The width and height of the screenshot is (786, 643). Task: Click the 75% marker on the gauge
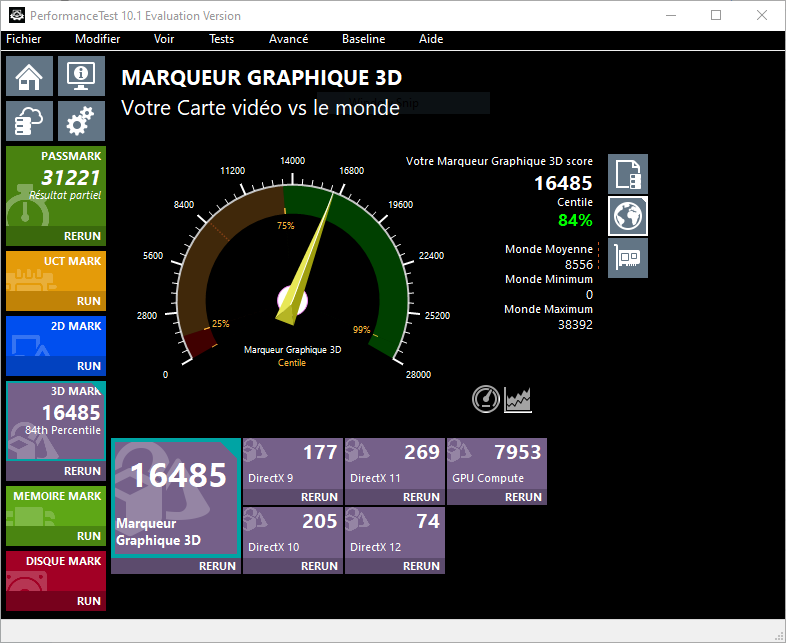[x=286, y=226]
